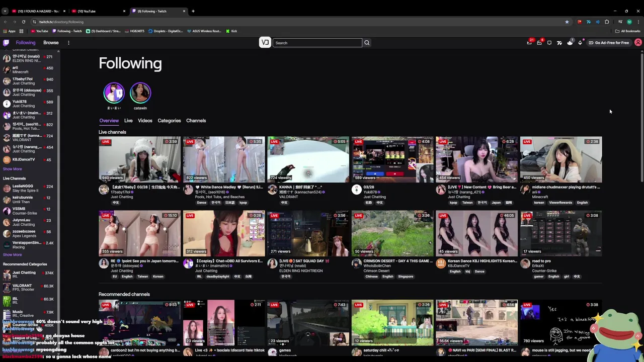This screenshot has width=644, height=362.
Task: Switch to the Live tab
Action: (128, 121)
